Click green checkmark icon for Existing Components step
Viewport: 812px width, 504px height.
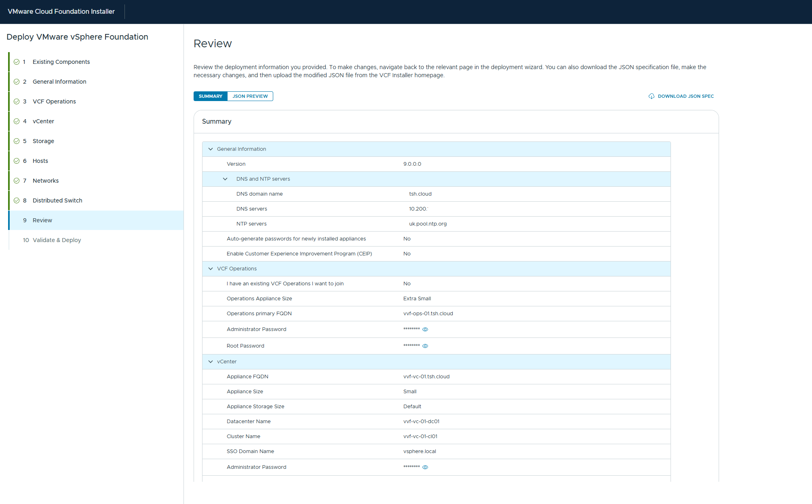[x=17, y=62]
